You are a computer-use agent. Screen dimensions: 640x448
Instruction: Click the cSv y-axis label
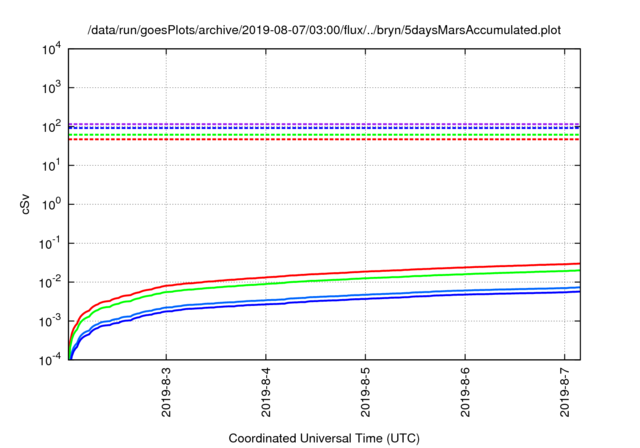26,204
